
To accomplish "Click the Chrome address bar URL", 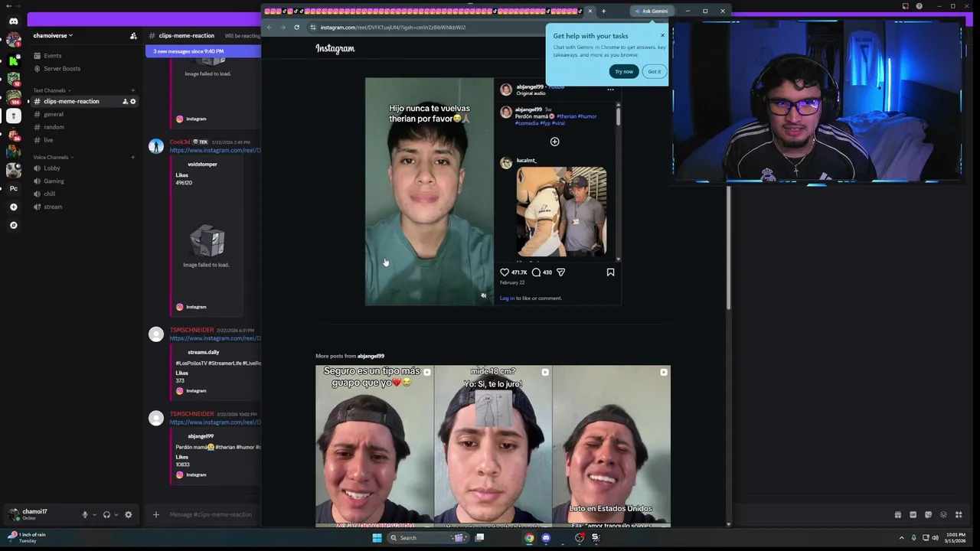I will [x=393, y=27].
